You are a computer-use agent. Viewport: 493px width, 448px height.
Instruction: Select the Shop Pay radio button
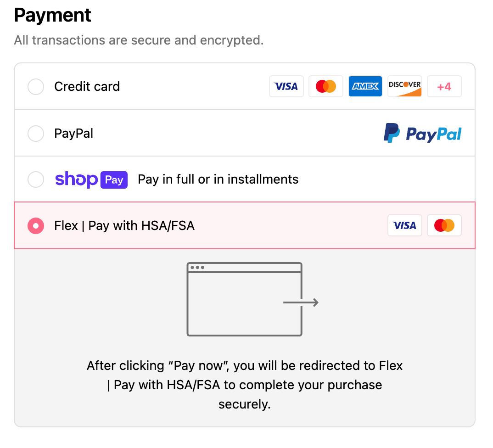(35, 179)
